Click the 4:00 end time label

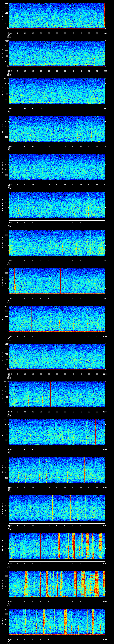(105, 109)
